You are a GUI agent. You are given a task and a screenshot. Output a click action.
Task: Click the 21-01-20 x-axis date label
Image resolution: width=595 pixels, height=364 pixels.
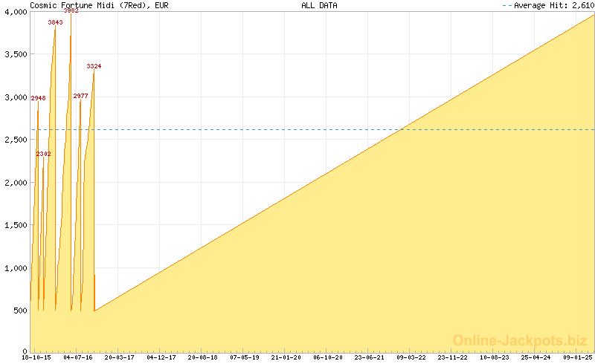click(286, 357)
